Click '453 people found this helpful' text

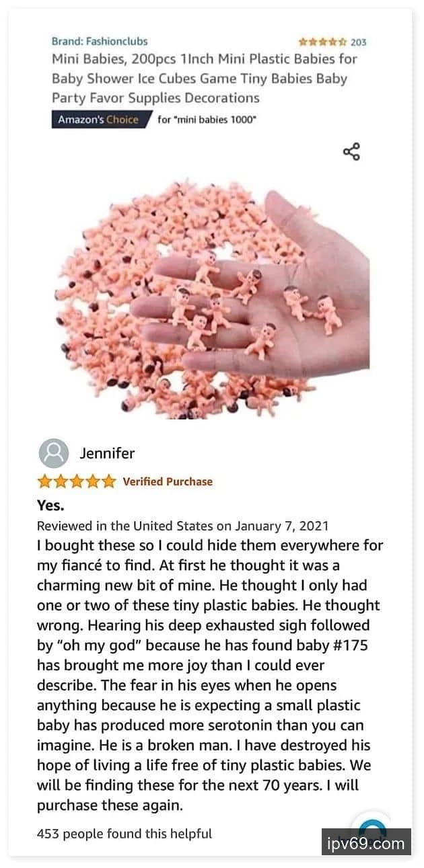coord(125,834)
